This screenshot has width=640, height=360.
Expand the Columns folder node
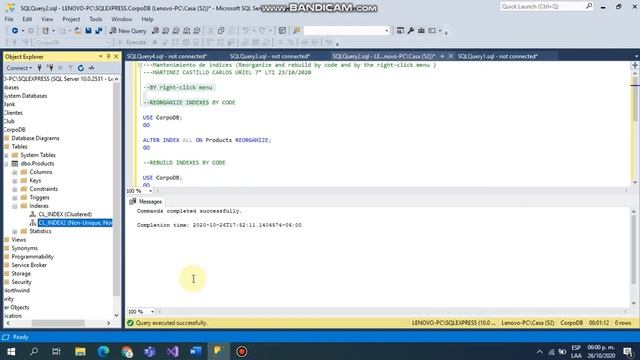point(15,172)
